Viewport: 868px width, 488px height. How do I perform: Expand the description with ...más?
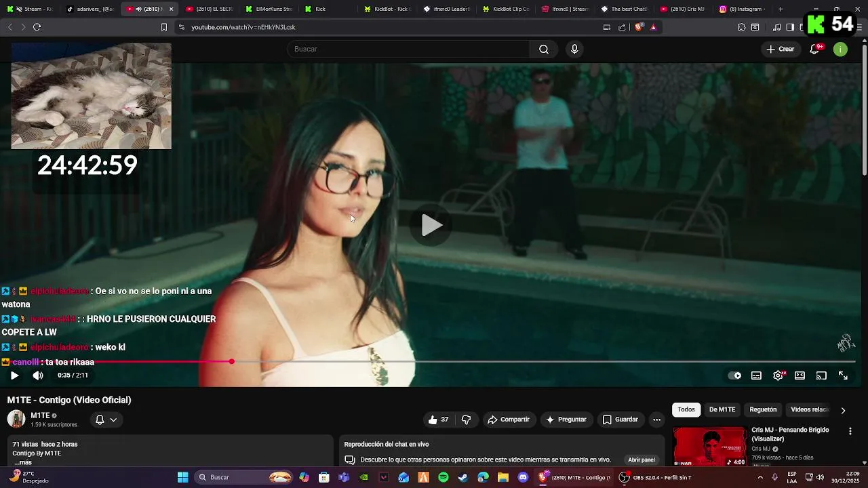coord(22,462)
